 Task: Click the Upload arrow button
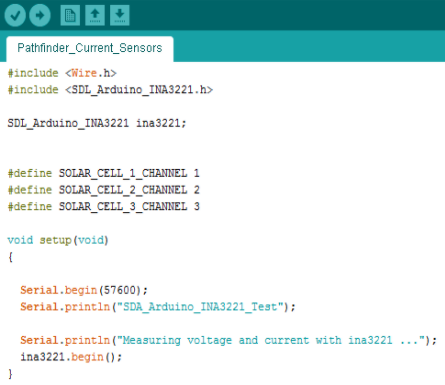[40, 15]
